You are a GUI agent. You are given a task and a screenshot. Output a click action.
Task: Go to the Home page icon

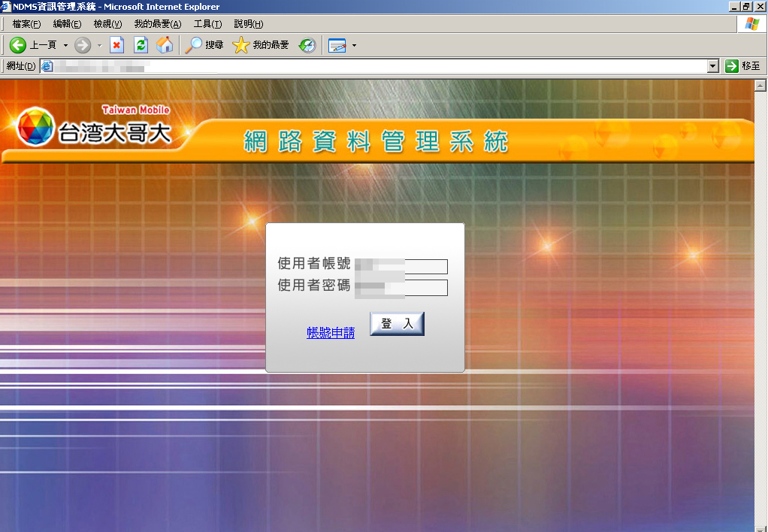(x=165, y=45)
